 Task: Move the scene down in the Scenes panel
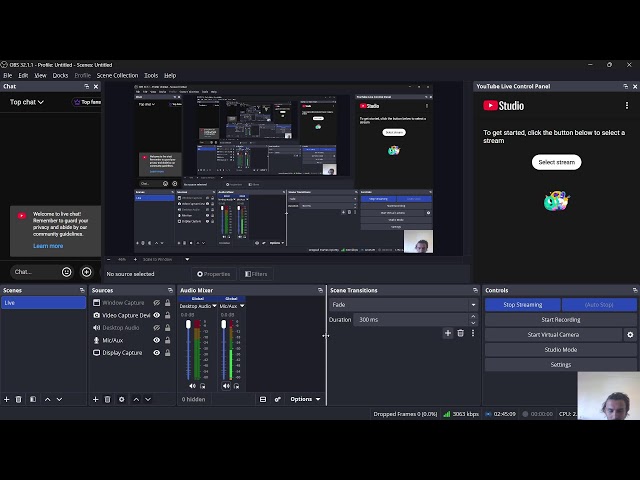point(60,399)
